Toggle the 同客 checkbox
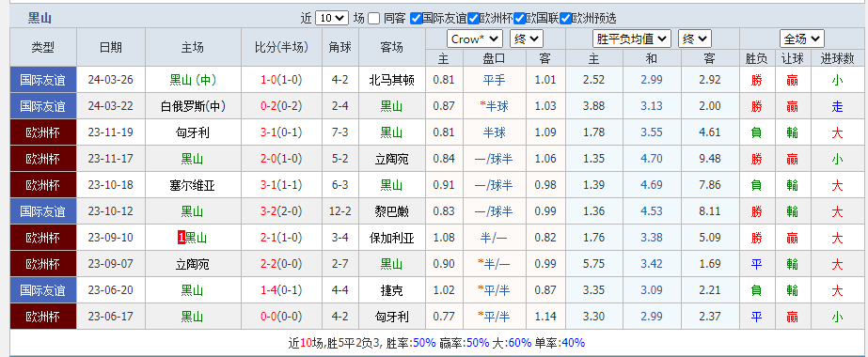This screenshot has width=868, height=357. [x=373, y=18]
